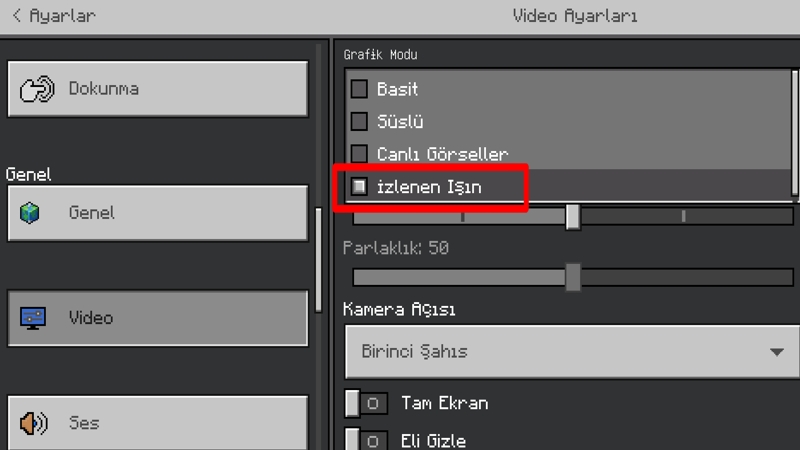Image resolution: width=800 pixels, height=450 pixels.
Task: Click the Ses speaker icon
Action: (33, 423)
